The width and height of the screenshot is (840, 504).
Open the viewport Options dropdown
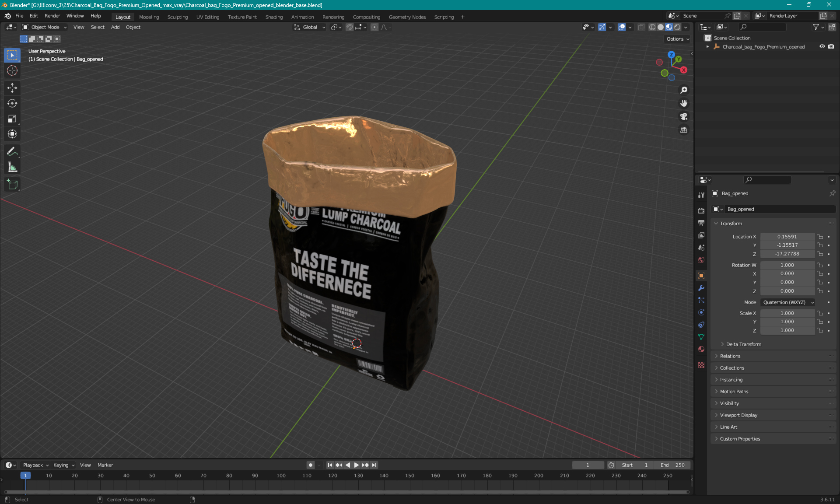(x=677, y=39)
